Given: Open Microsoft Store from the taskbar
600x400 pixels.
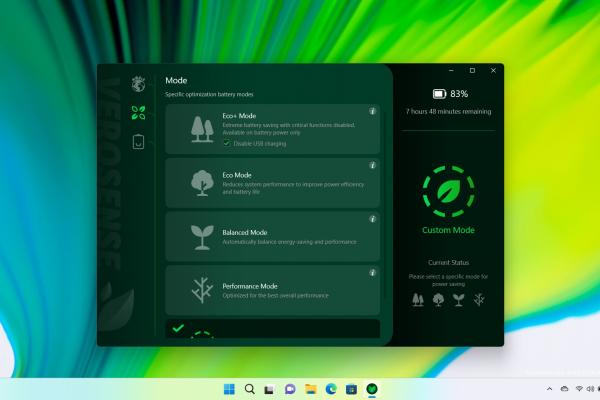Looking at the screenshot, I should pos(351,389).
